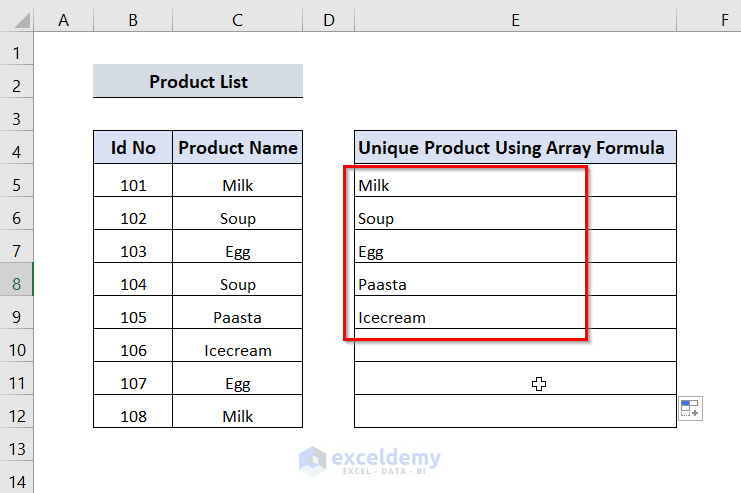
Task: Select row 12 header
Action: pyautogui.click(x=17, y=416)
